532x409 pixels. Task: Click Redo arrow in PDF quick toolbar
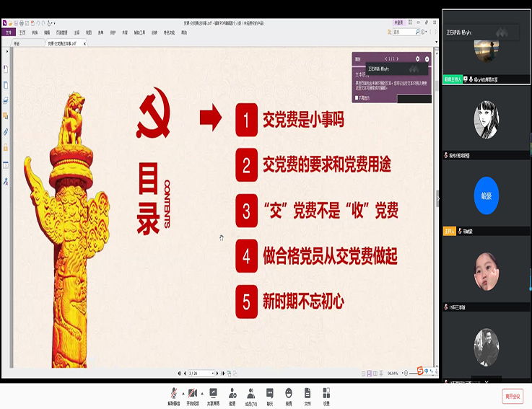(43, 23)
